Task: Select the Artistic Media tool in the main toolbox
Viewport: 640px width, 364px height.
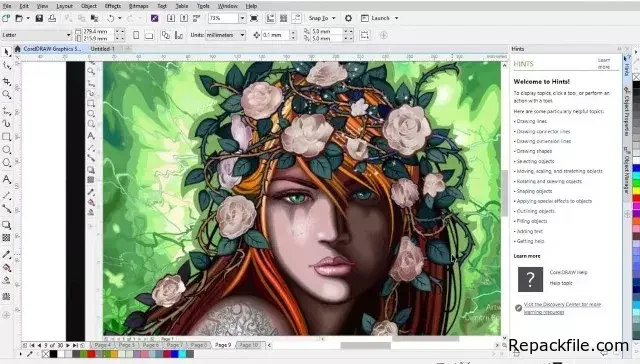Action: 7,123
